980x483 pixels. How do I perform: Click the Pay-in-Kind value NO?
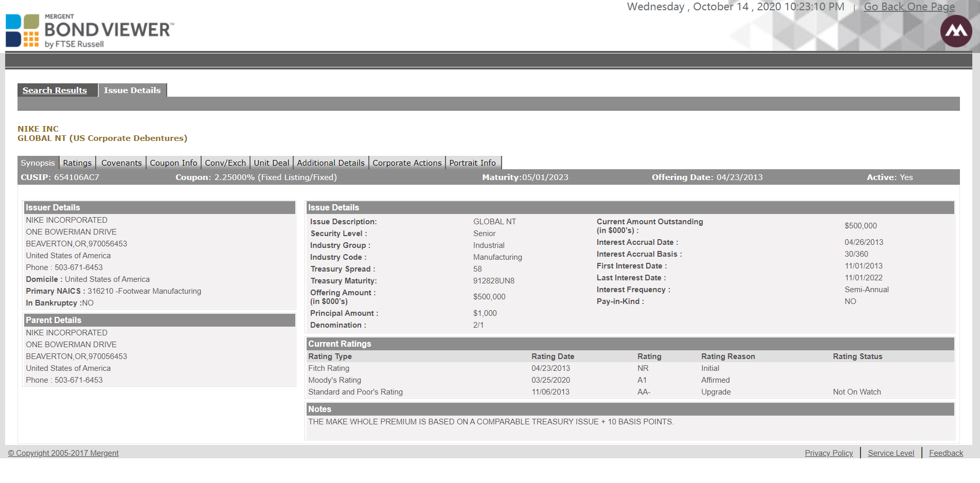click(850, 301)
